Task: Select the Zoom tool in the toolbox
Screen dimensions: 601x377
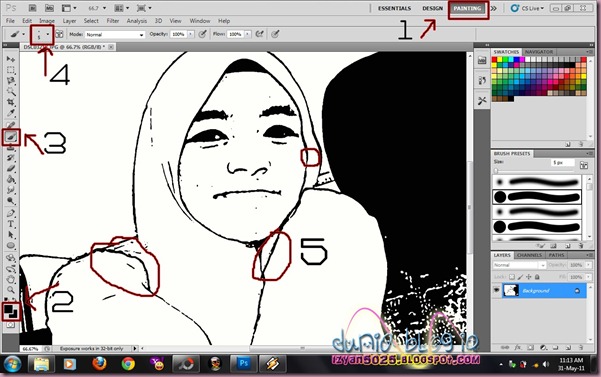Action: tap(11, 290)
